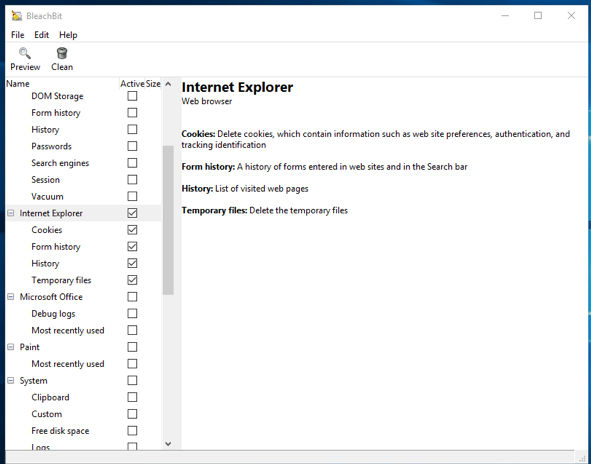Minimize the BleachBit window
This screenshot has width=591, height=464.
pos(505,15)
